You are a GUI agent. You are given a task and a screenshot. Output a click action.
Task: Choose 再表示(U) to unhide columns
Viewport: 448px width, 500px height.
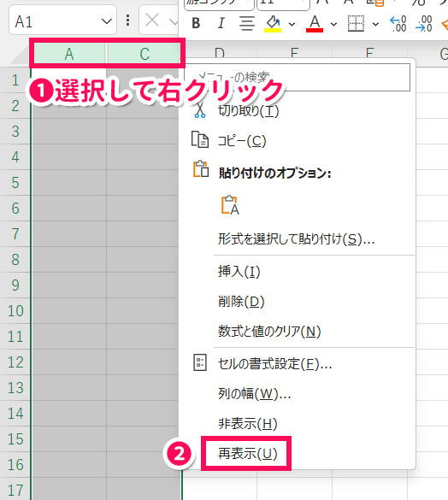(x=248, y=454)
